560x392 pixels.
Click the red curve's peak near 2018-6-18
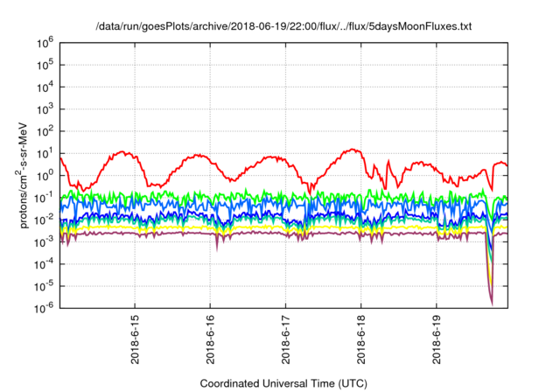[353, 150]
